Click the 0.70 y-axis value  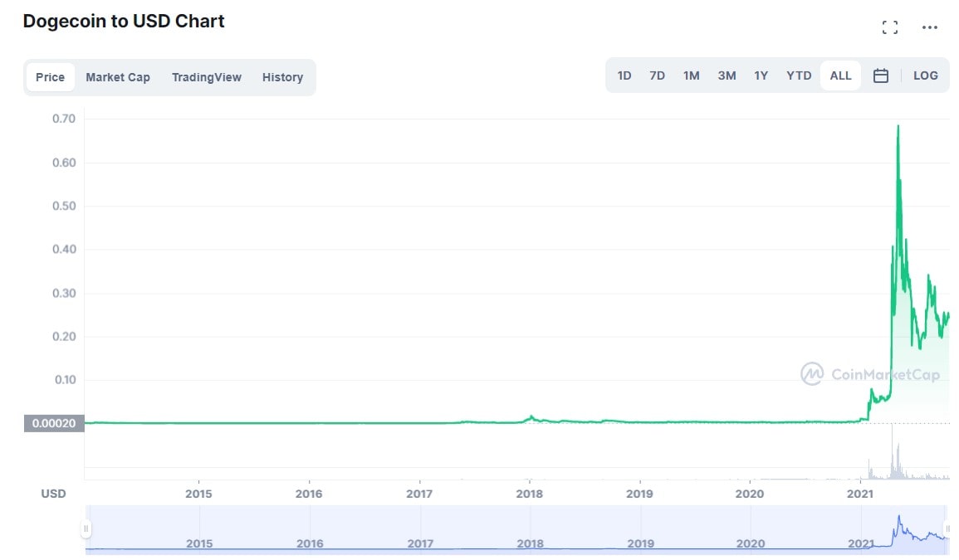(x=64, y=119)
